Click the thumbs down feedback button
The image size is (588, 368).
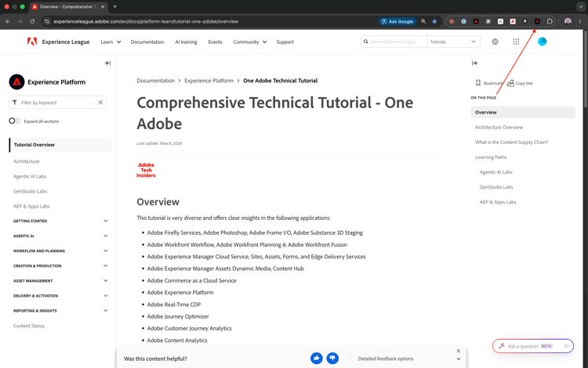tap(332, 359)
